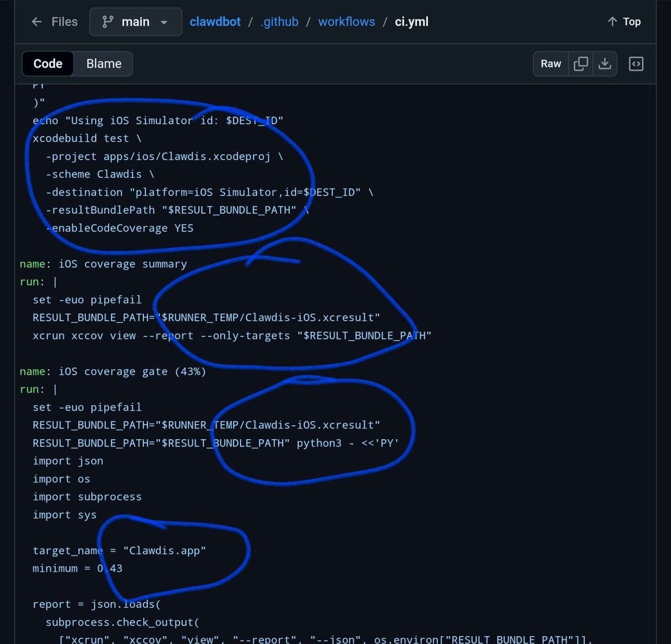Open the workflows breadcrumb link

(x=346, y=22)
